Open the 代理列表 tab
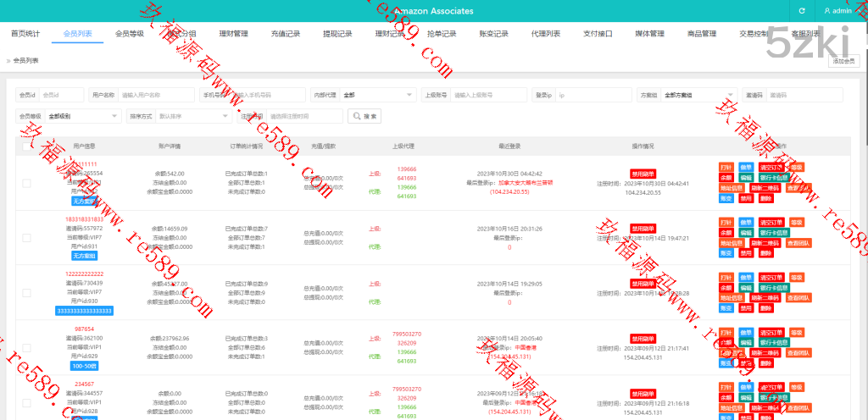This screenshot has height=420, width=868. point(545,34)
